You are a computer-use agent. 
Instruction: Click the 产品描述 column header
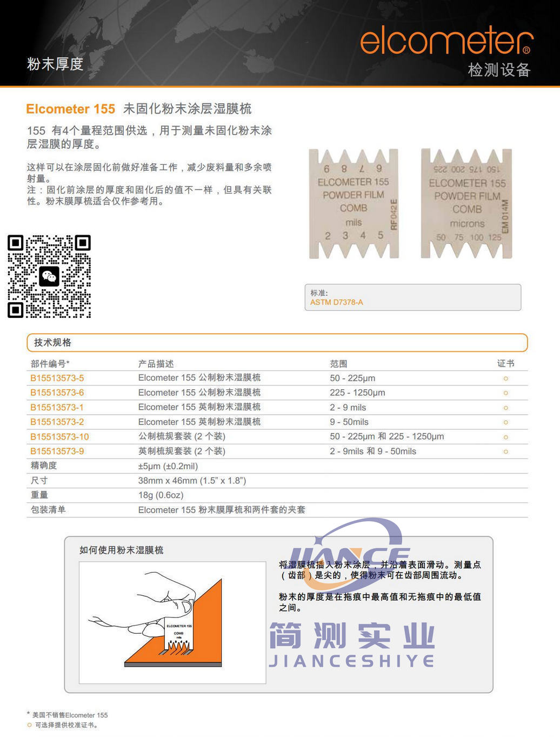click(x=156, y=364)
